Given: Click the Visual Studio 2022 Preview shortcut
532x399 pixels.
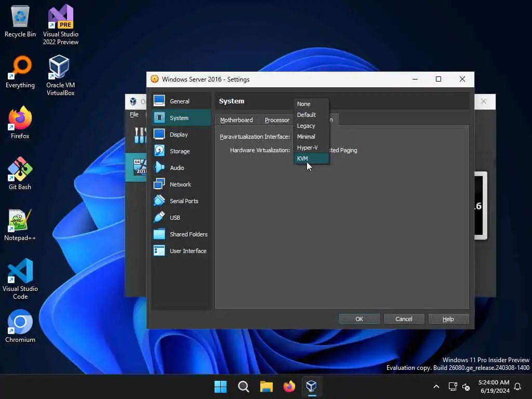Looking at the screenshot, I should [61, 25].
